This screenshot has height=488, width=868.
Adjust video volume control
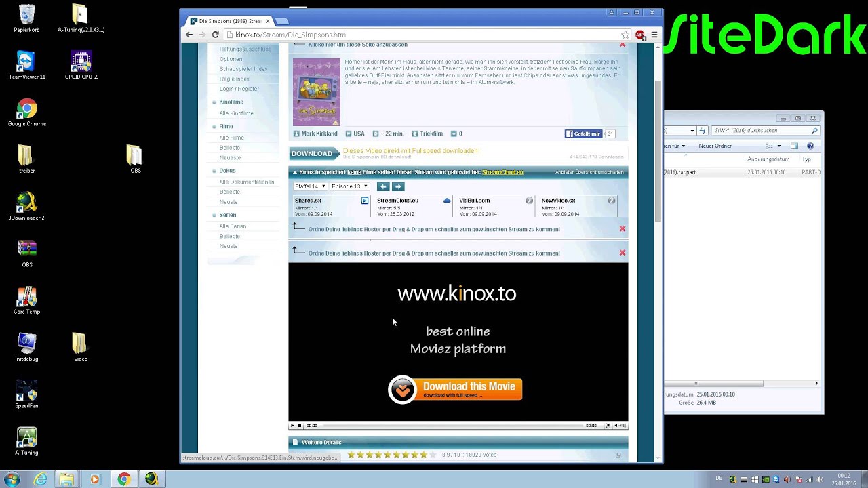tap(620, 426)
